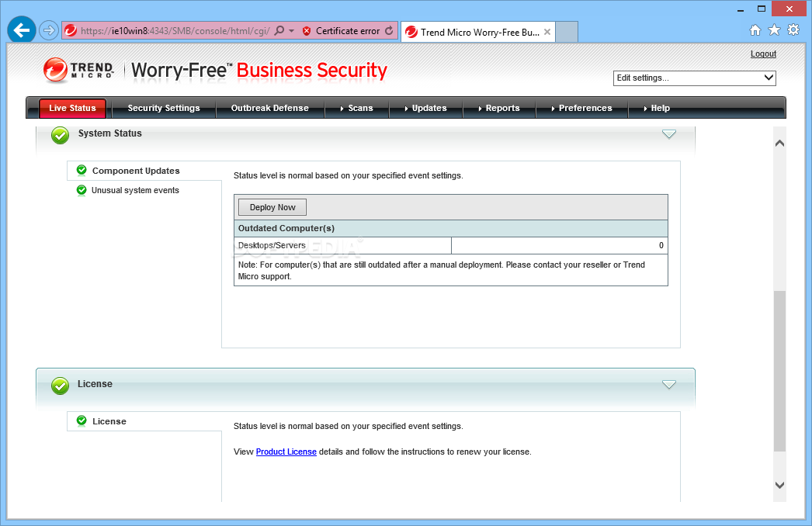Open the Outbreak Defense menu
This screenshot has width=812, height=526.
coord(270,108)
